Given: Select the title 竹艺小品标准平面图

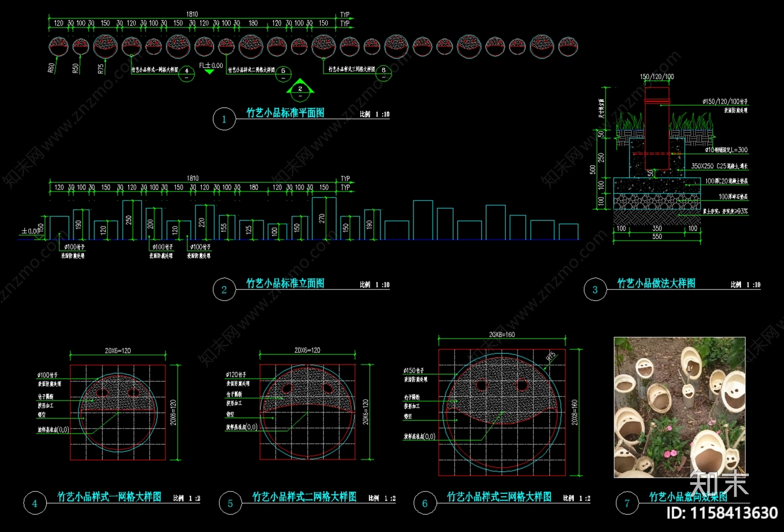Looking at the screenshot, I should pyautogui.click(x=285, y=113).
